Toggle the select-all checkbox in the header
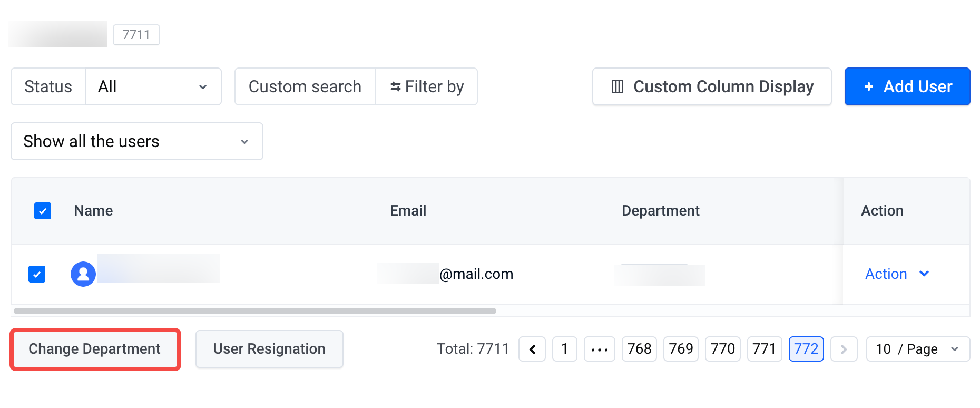 point(43,211)
